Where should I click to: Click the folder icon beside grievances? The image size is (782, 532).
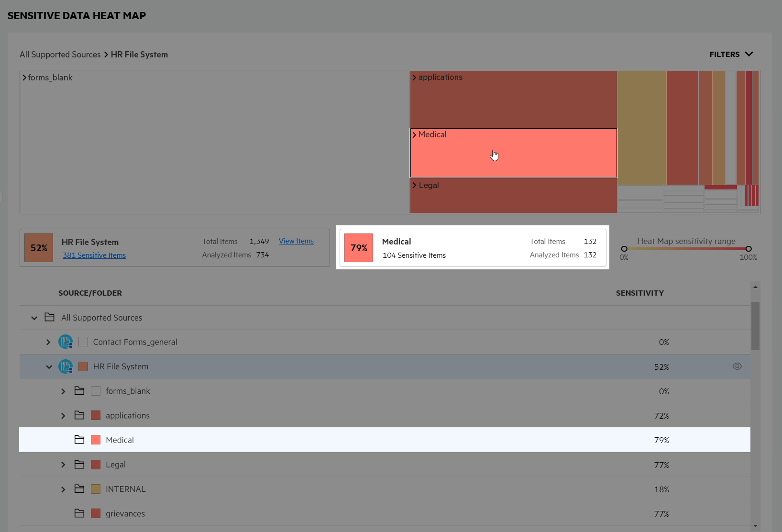pos(79,513)
